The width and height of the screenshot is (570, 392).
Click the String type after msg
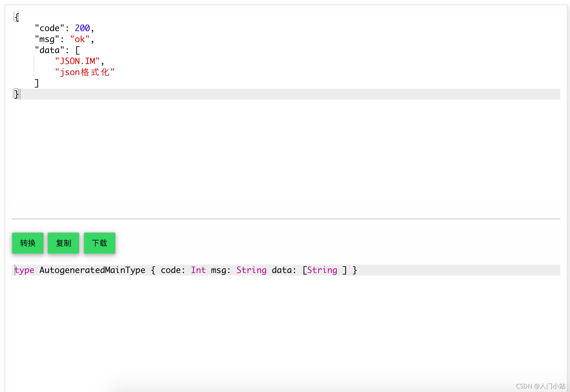click(x=251, y=270)
